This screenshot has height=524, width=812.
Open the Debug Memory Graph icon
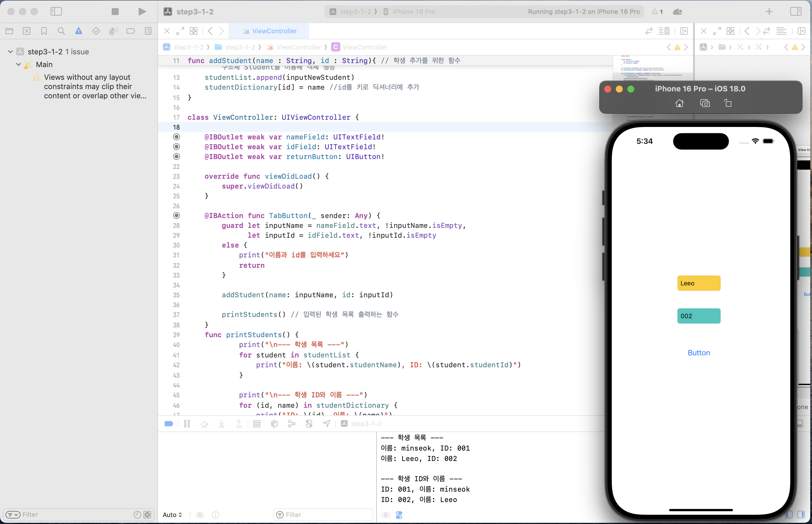[291, 424]
